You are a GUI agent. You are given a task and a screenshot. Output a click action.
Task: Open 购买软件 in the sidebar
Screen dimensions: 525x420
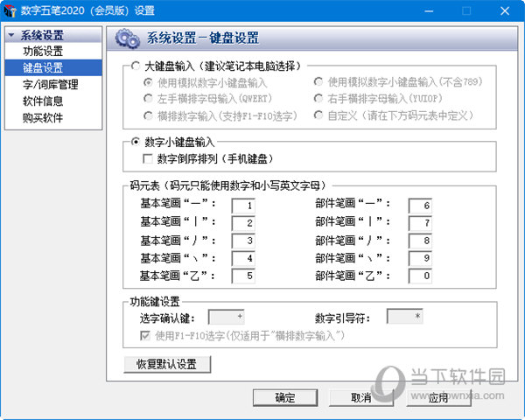(43, 118)
